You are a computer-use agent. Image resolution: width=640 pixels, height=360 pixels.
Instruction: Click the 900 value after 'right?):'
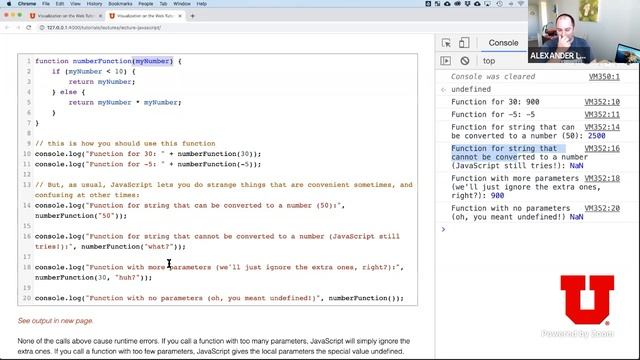click(x=497, y=196)
